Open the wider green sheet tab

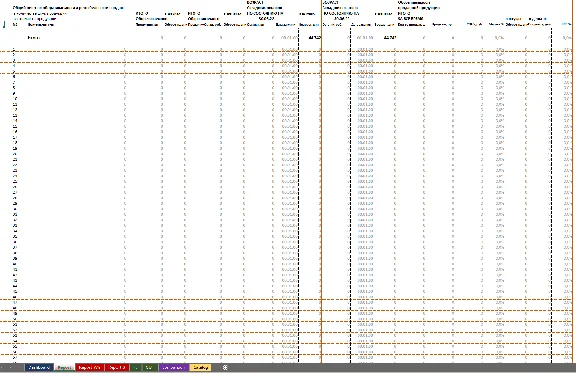coord(149,367)
